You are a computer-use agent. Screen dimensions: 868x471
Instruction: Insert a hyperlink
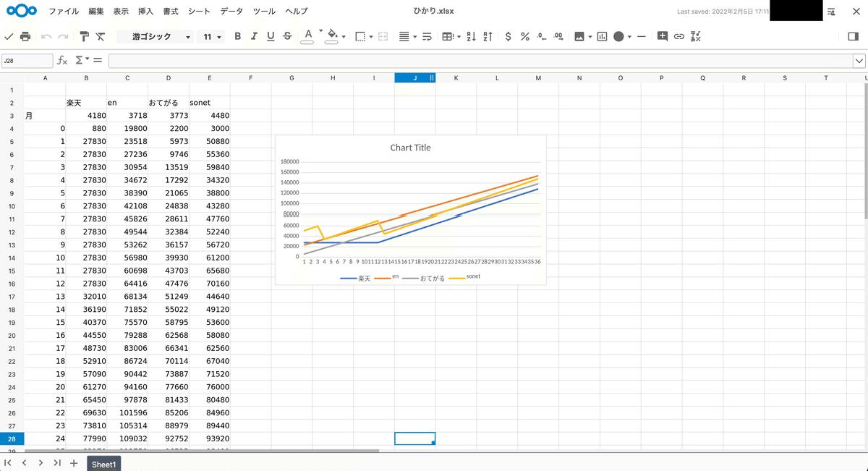[x=679, y=36]
